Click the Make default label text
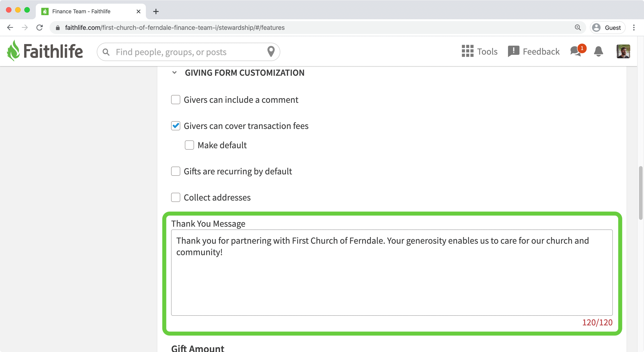Screen dimensions: 644x352 click(222, 145)
